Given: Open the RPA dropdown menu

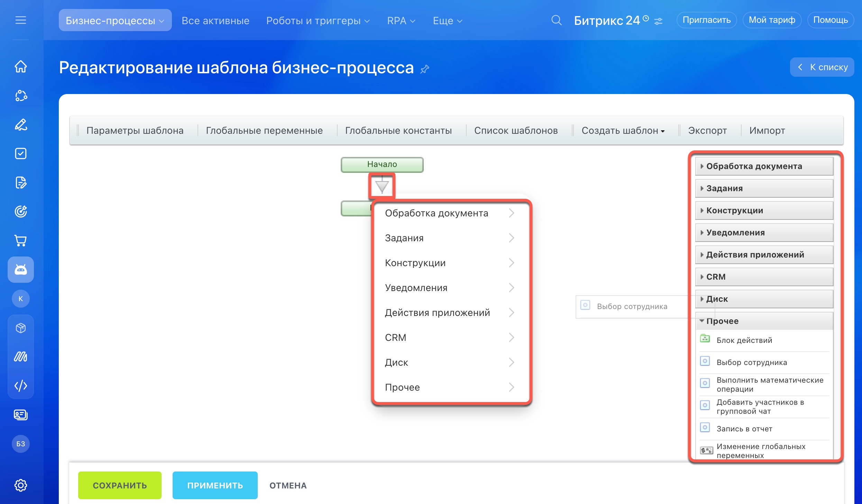Looking at the screenshot, I should [x=401, y=21].
